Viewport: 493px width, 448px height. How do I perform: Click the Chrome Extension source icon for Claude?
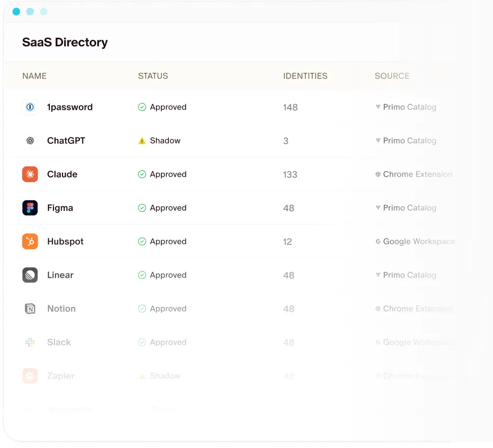click(378, 174)
